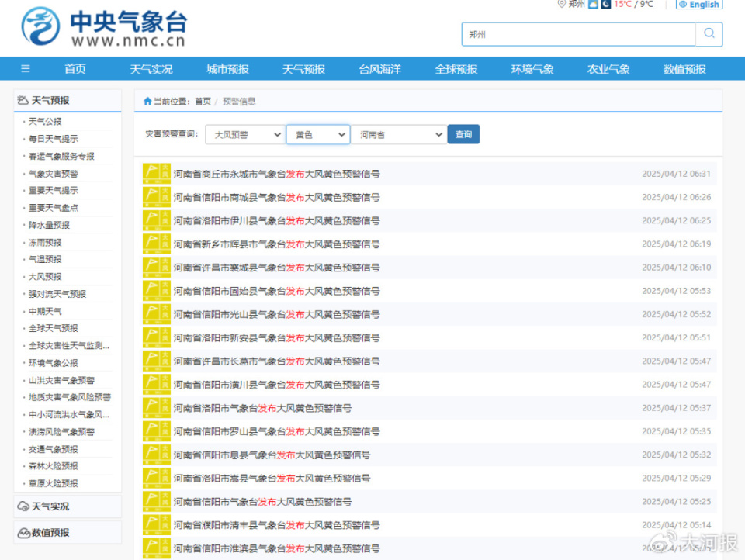The image size is (745, 560).
Task: Click wind warning icon for 新乡市辉县市
Action: (156, 244)
